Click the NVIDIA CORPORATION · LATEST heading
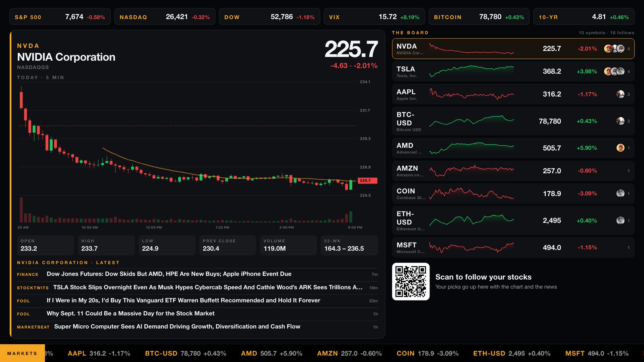 tap(68, 263)
